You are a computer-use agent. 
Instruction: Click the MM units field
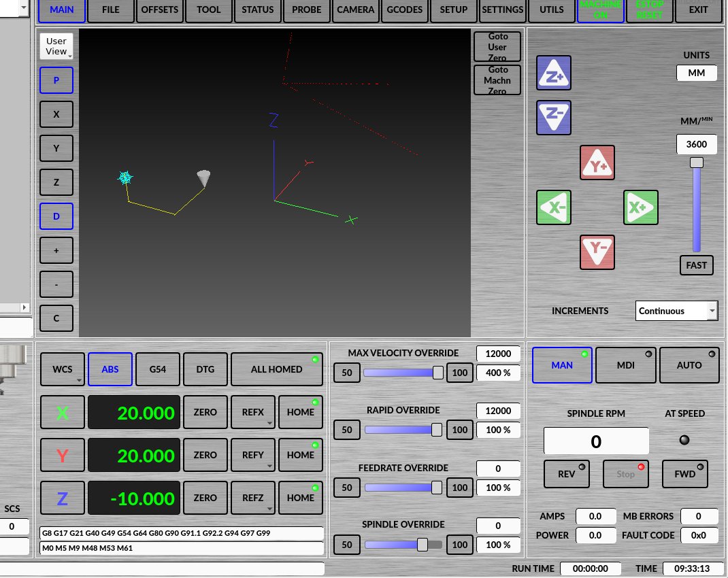tap(697, 73)
